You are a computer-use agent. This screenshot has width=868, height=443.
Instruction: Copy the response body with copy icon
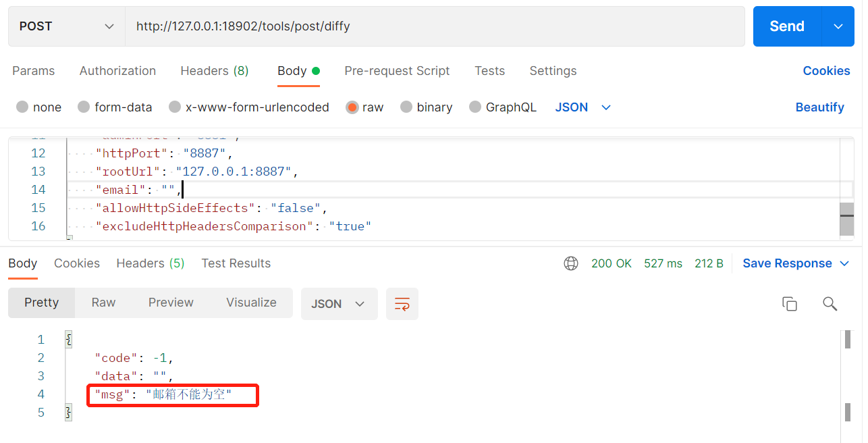coord(790,304)
